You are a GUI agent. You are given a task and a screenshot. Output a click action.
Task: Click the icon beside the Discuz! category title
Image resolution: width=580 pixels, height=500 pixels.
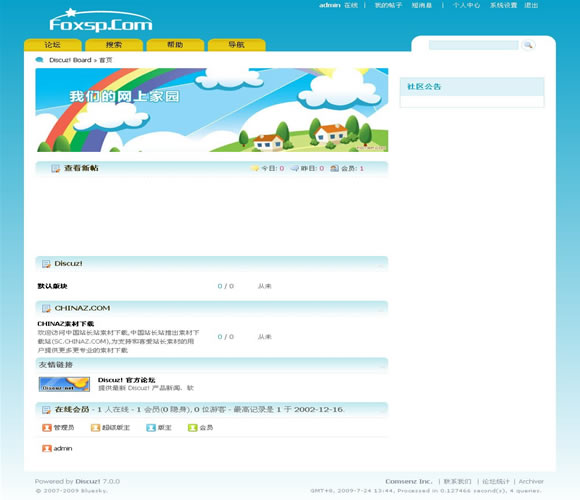tap(46, 264)
